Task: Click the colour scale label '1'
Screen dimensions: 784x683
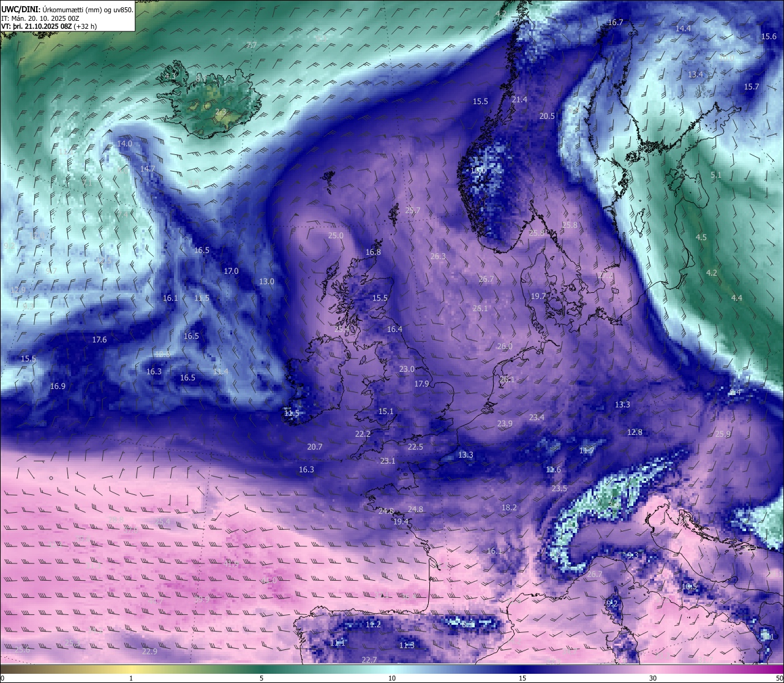Action: [x=131, y=678]
